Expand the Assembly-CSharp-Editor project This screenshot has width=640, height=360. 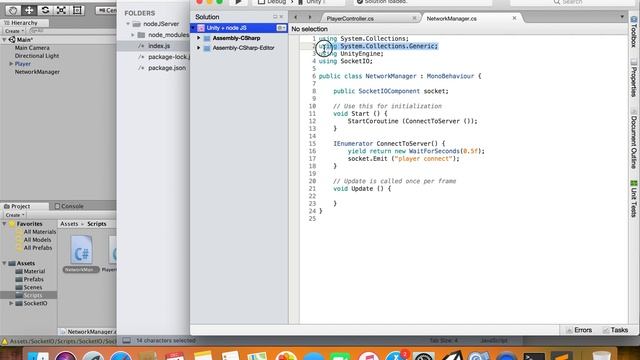tap(199, 48)
